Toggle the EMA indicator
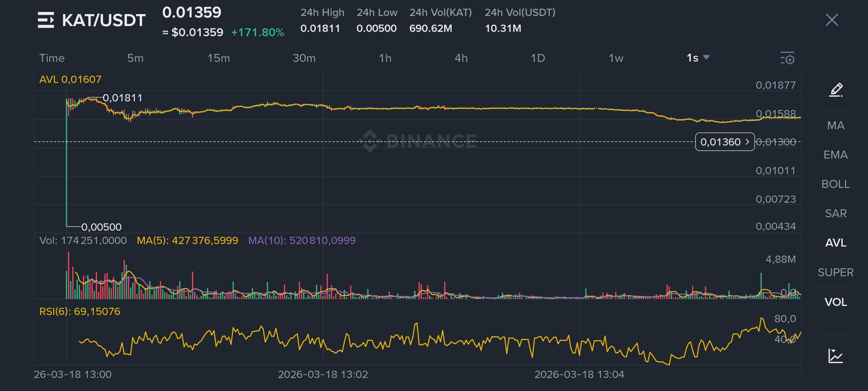868x391 pixels. 835,155
